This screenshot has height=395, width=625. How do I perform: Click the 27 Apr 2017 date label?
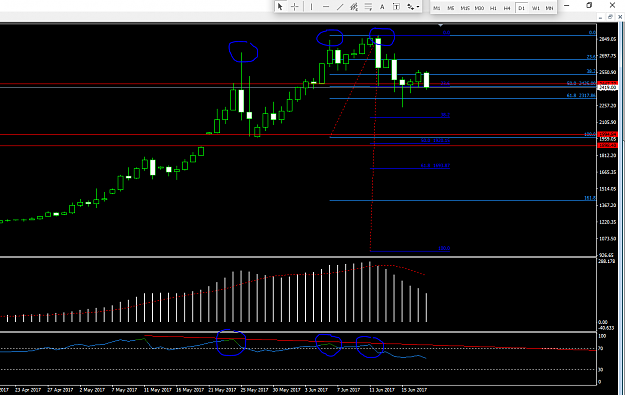click(x=60, y=390)
